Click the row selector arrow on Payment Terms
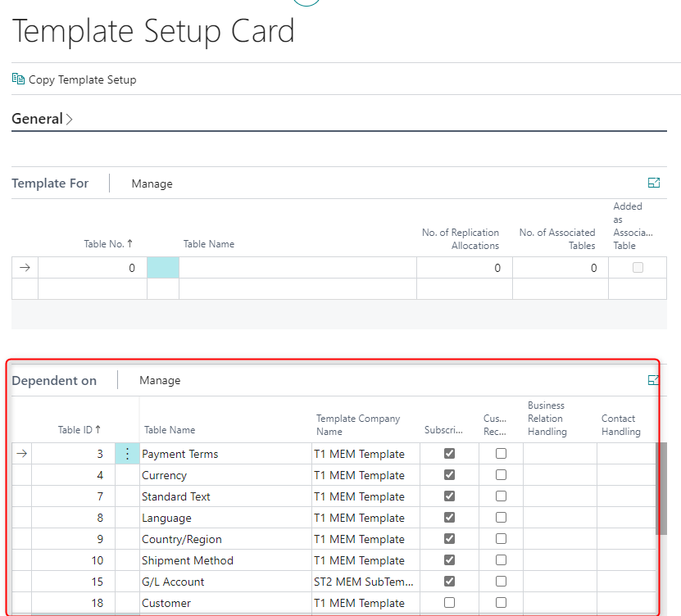Screen dimensions: 681x616 tap(21, 453)
